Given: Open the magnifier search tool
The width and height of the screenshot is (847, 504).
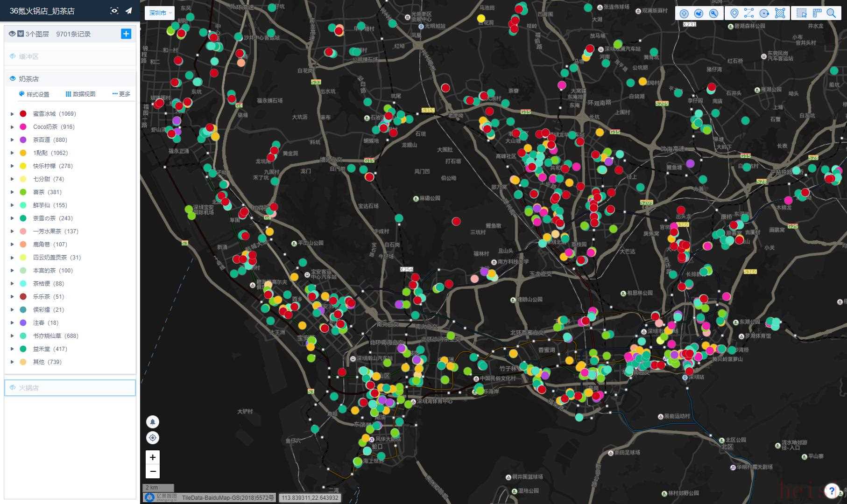Looking at the screenshot, I should (831, 14).
